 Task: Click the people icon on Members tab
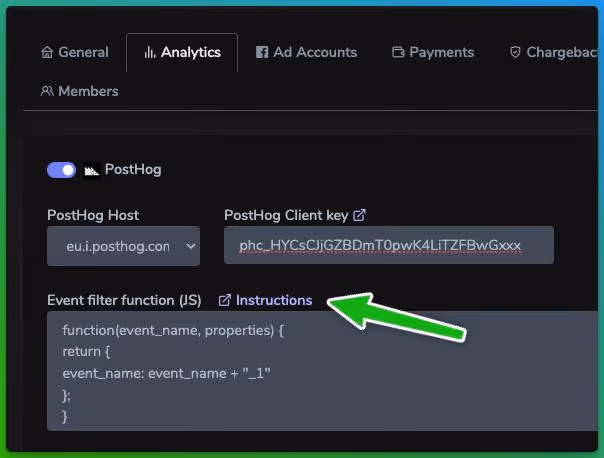tap(47, 91)
